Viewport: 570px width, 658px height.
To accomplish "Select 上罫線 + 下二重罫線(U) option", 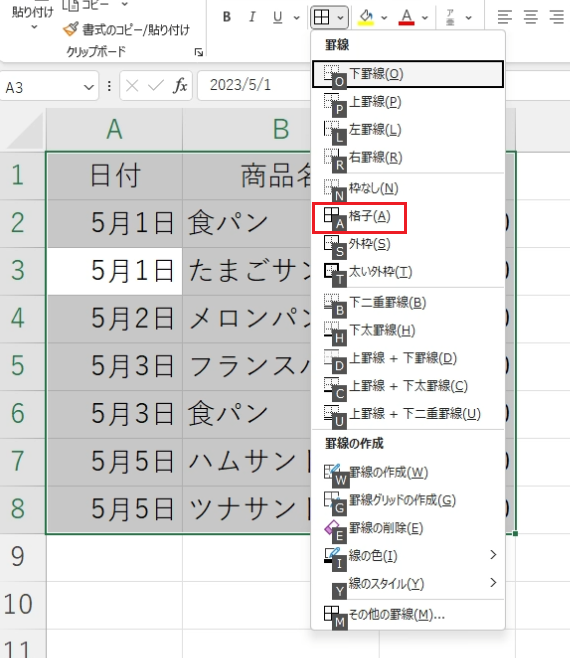I will coord(408,414).
